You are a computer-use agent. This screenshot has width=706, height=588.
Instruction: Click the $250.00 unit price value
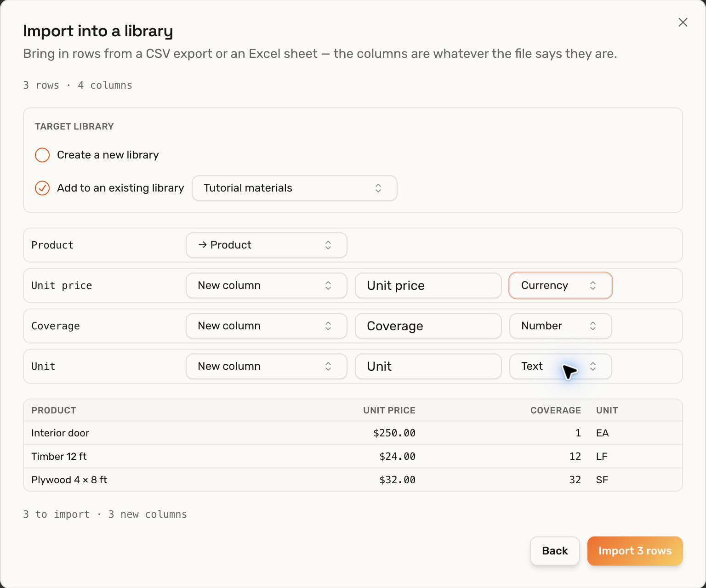[x=394, y=433]
